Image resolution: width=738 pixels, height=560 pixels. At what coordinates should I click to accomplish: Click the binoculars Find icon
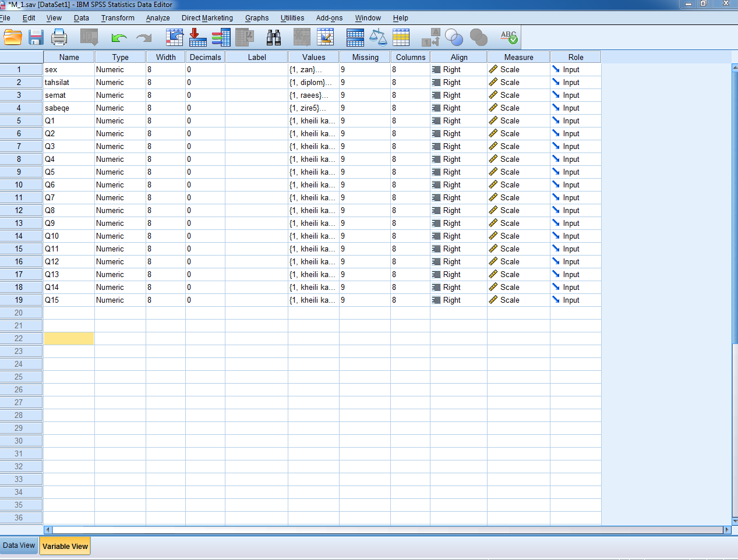[x=274, y=38]
